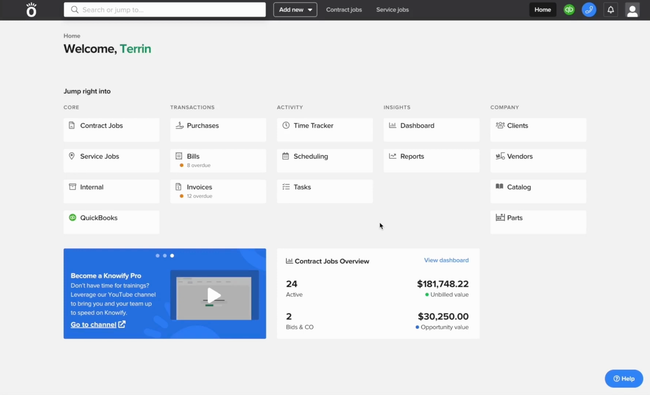650x395 pixels.
Task: Click external link icon beside Go to channel
Action: [121, 324]
